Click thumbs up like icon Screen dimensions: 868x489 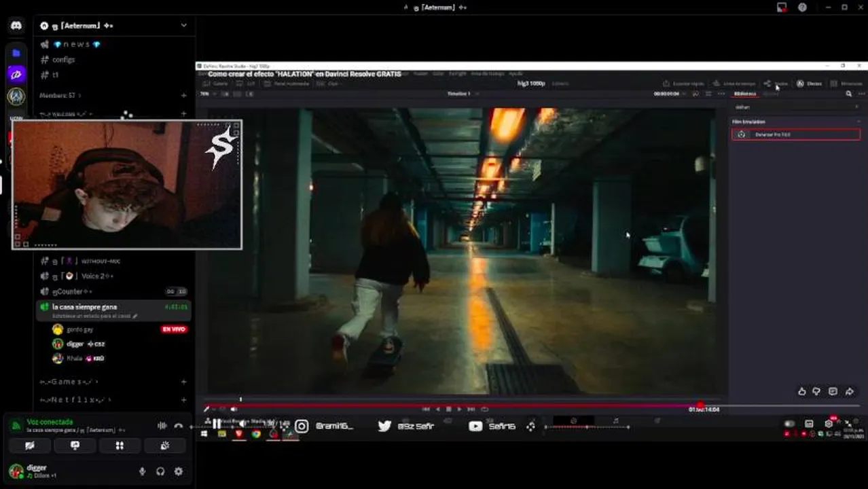coord(802,391)
